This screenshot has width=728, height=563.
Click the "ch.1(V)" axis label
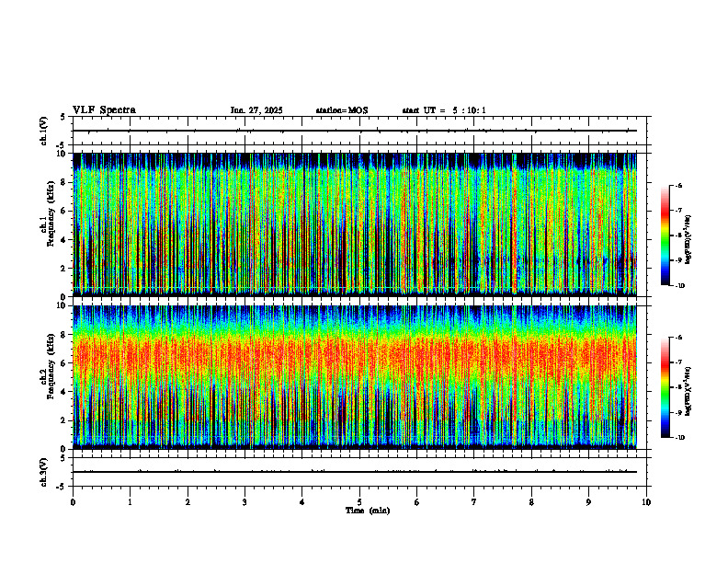pos(44,131)
